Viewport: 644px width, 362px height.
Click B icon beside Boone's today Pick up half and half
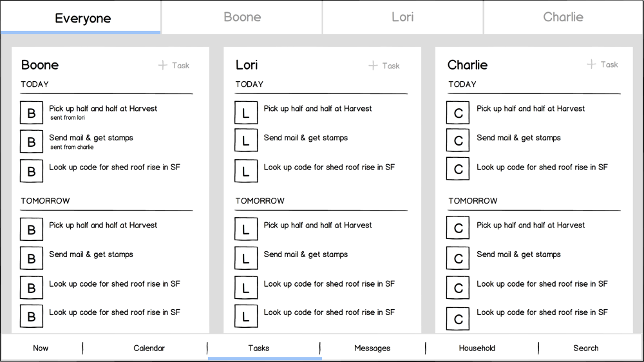pyautogui.click(x=31, y=113)
